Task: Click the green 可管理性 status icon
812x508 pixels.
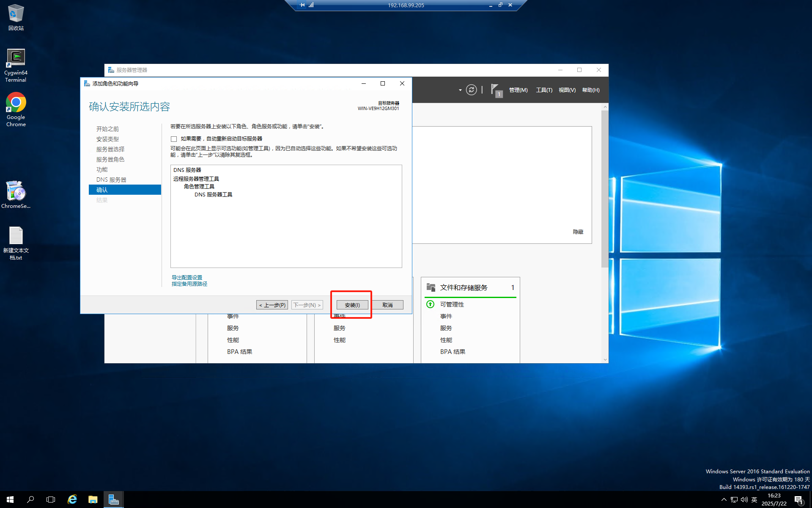Action: pos(430,304)
